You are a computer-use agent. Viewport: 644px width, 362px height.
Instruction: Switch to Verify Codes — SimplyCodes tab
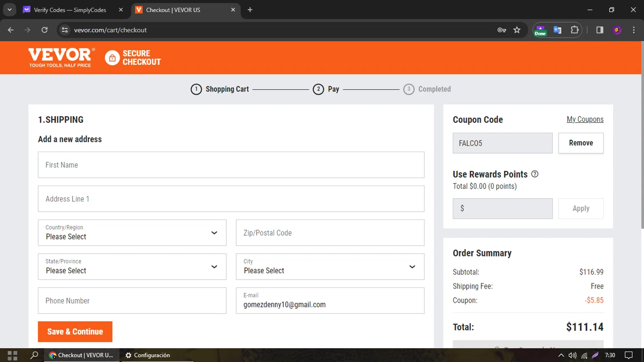pos(70,10)
